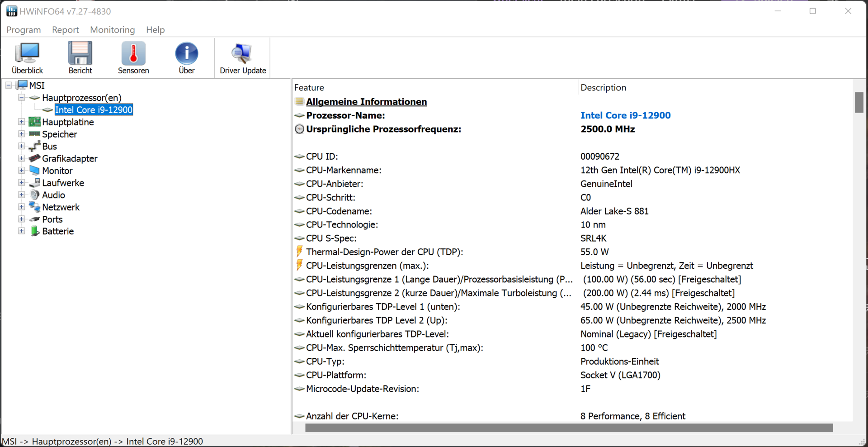The width and height of the screenshot is (868, 447).
Task: Open the Monitoring menu
Action: [x=112, y=30]
